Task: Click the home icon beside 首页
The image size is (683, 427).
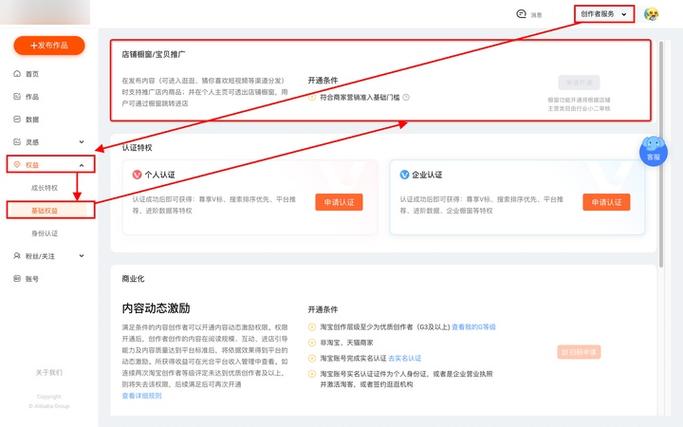Action: [17, 73]
